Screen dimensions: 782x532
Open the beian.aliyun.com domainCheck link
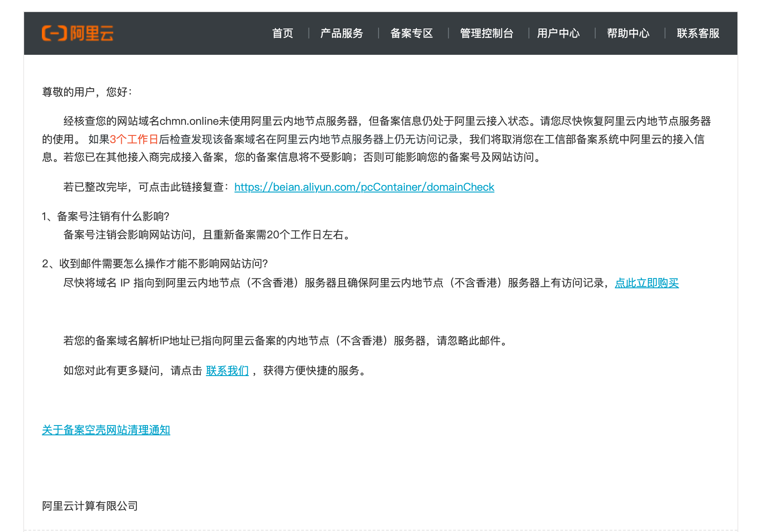point(364,187)
